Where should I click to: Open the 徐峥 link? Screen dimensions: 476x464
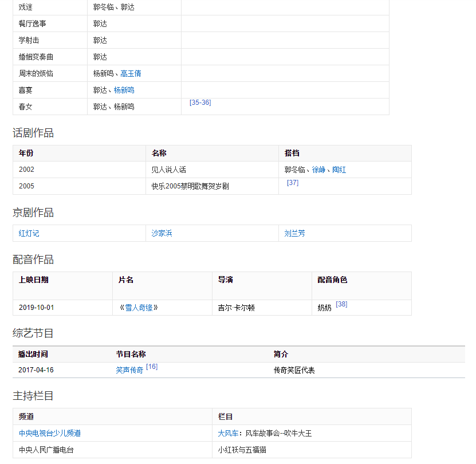coord(318,170)
